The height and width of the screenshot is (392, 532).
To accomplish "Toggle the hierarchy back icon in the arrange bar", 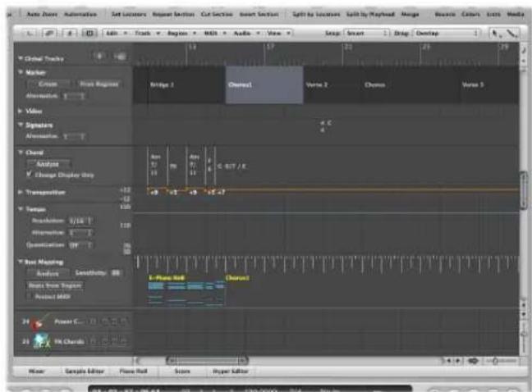I will pos(30,33).
